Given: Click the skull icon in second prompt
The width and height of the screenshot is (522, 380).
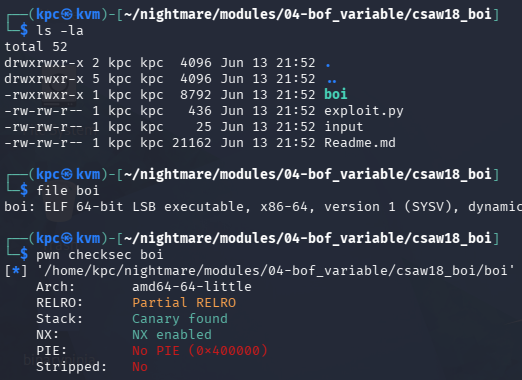Looking at the screenshot, I should pos(67,174).
